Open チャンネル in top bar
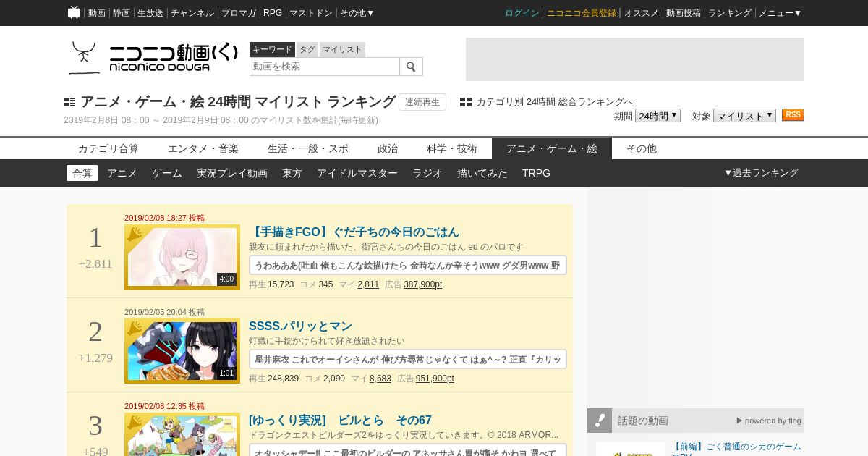 point(192,13)
